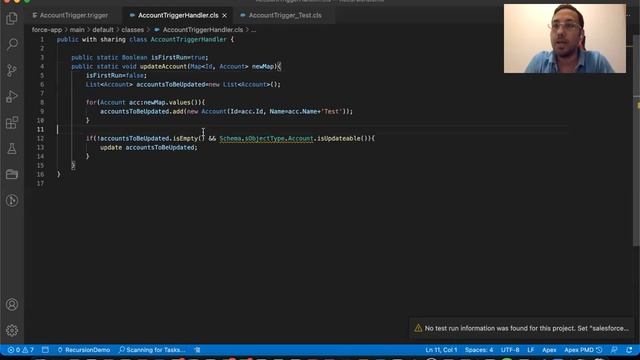Click isUpdateable() on line 12

[x=342, y=138]
